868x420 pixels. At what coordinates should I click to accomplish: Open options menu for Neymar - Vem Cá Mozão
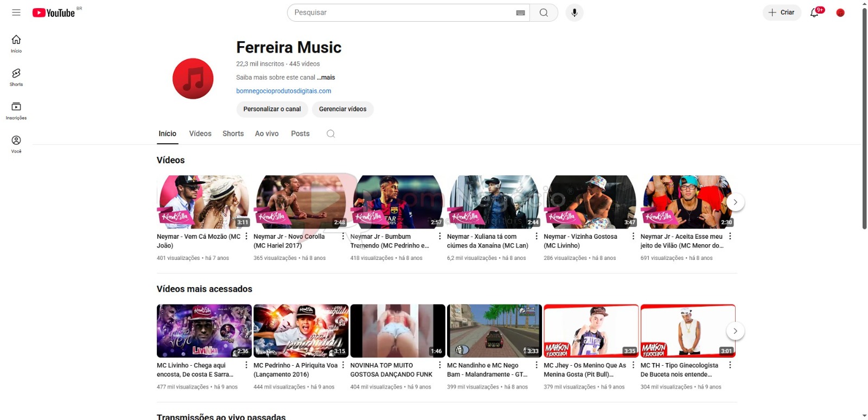[x=246, y=236]
